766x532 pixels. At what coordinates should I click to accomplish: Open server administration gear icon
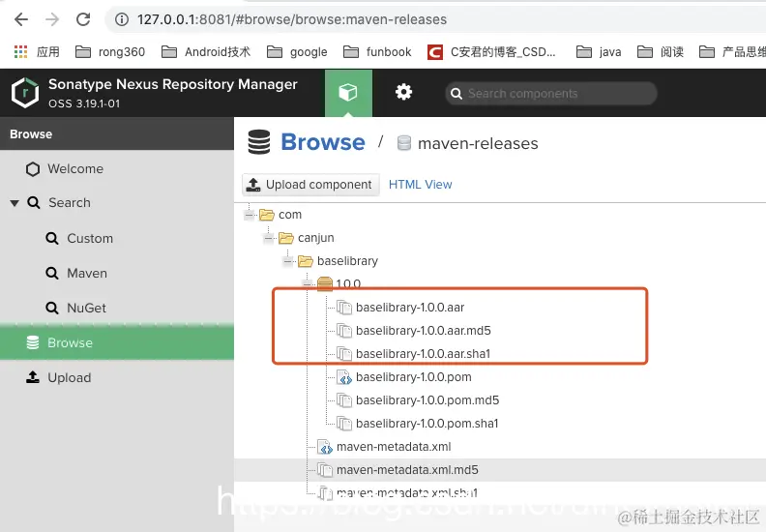403,92
